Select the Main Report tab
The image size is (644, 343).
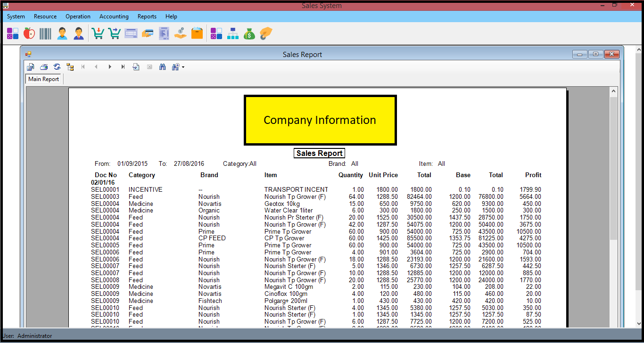(x=44, y=79)
